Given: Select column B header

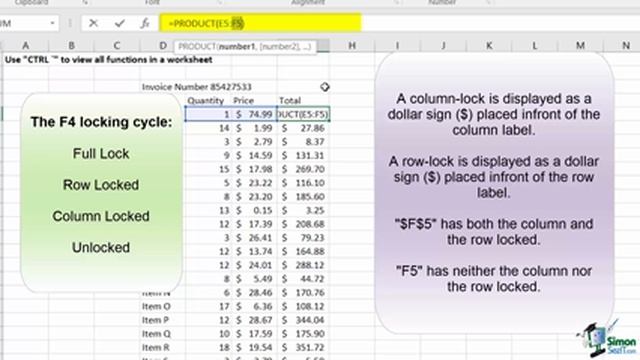Looking at the screenshot, I should (71, 45).
